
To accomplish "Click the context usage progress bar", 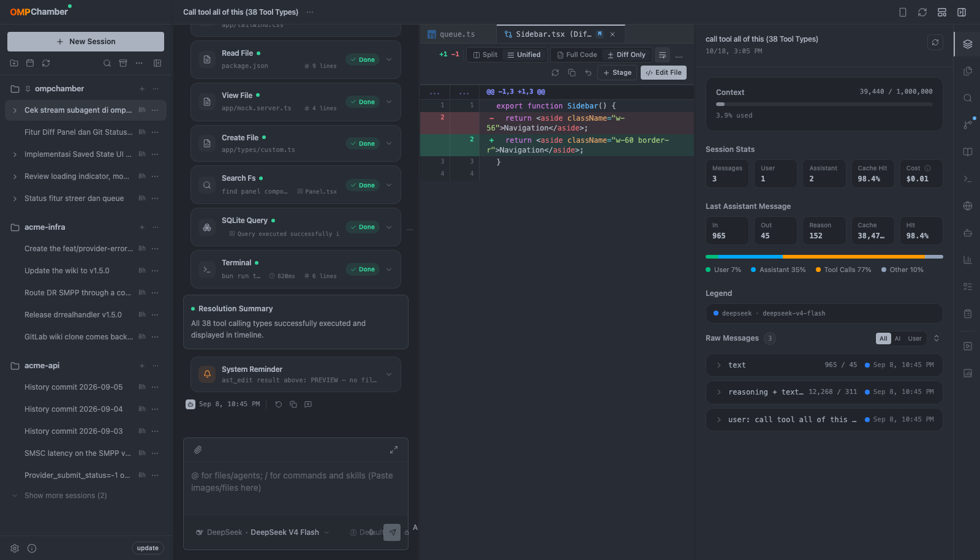I will [x=824, y=104].
